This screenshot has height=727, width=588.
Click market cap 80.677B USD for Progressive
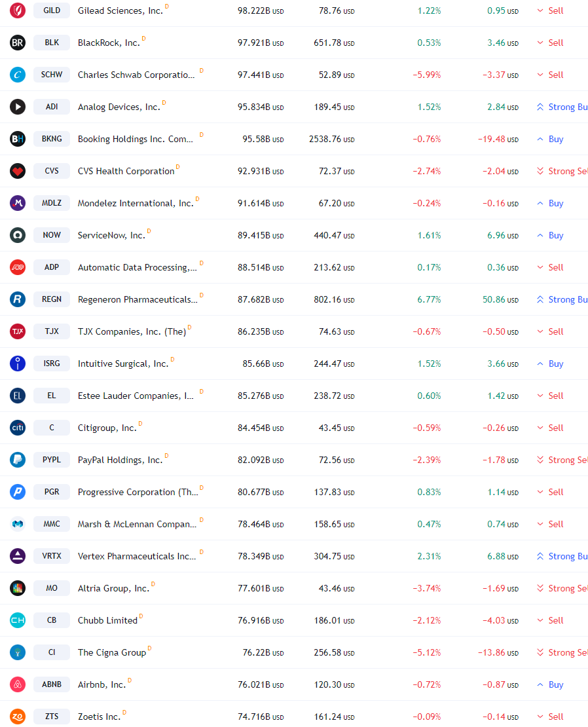point(261,492)
